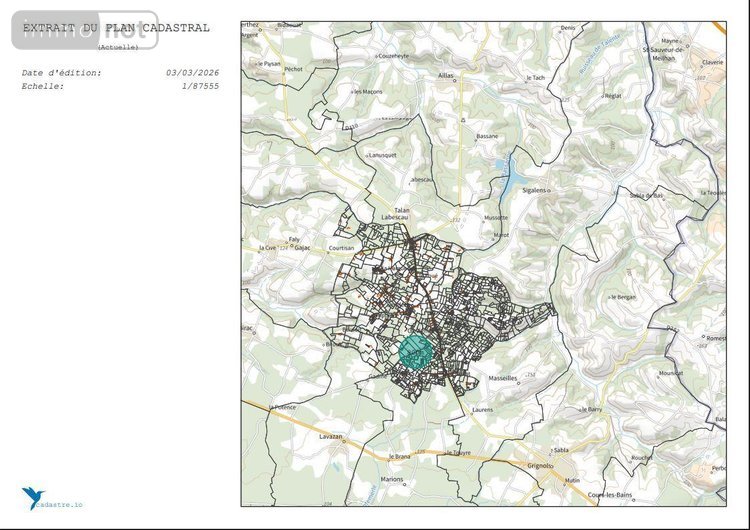Click the Courtisan place label
This screenshot has height=530, width=750.
pos(341,247)
